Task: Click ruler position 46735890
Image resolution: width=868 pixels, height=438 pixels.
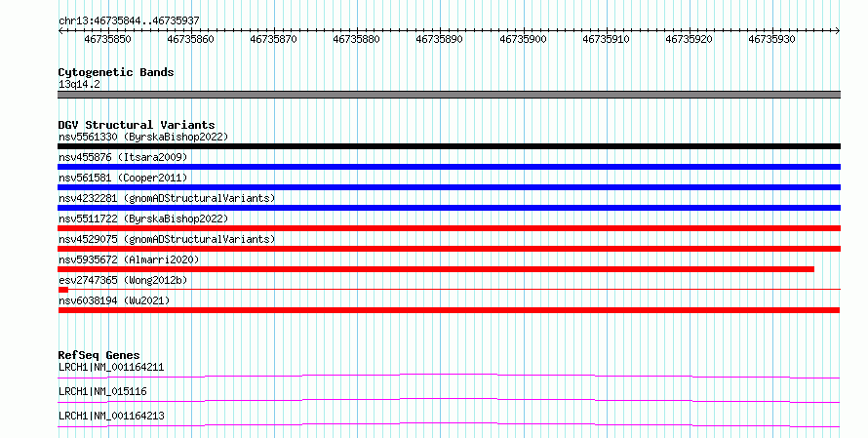Action: pyautogui.click(x=440, y=39)
